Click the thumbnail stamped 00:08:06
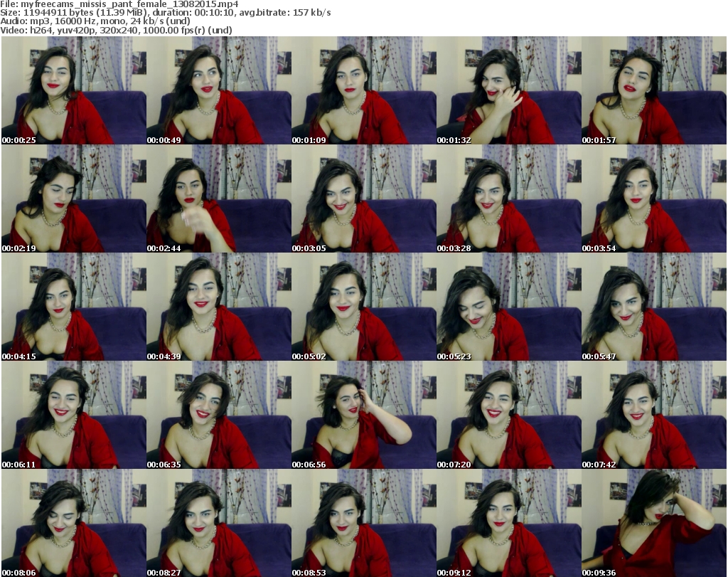 [x=74, y=523]
